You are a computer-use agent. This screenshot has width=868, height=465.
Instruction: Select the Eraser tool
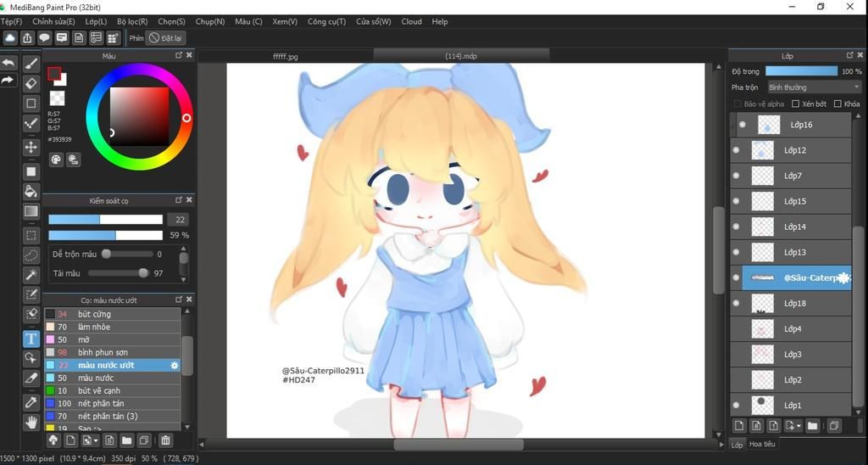click(31, 83)
